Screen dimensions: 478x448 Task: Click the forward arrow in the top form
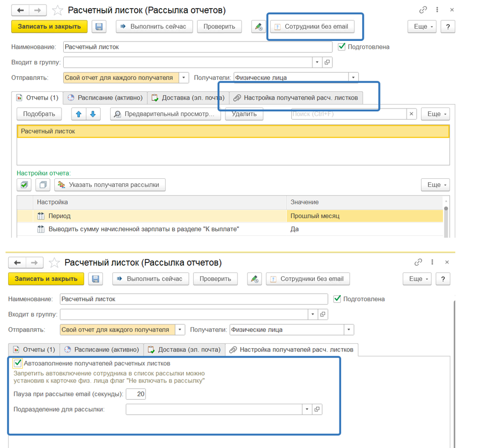[38, 11]
